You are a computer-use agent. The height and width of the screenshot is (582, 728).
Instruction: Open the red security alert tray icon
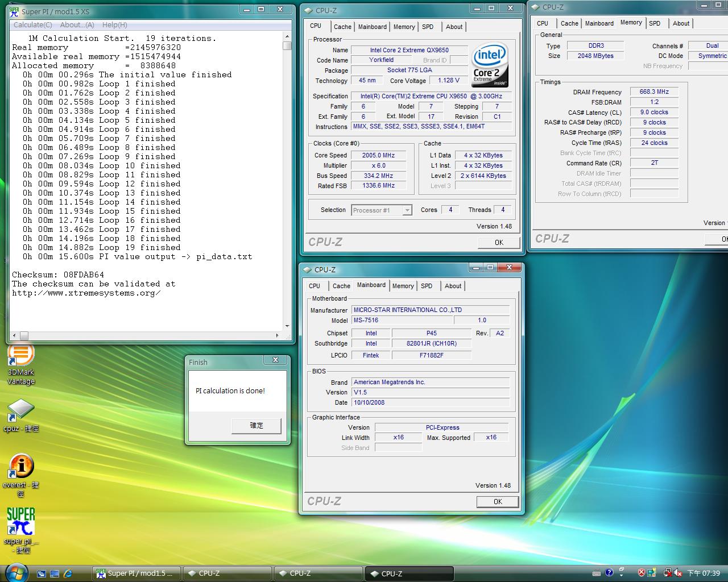pyautogui.click(x=642, y=573)
